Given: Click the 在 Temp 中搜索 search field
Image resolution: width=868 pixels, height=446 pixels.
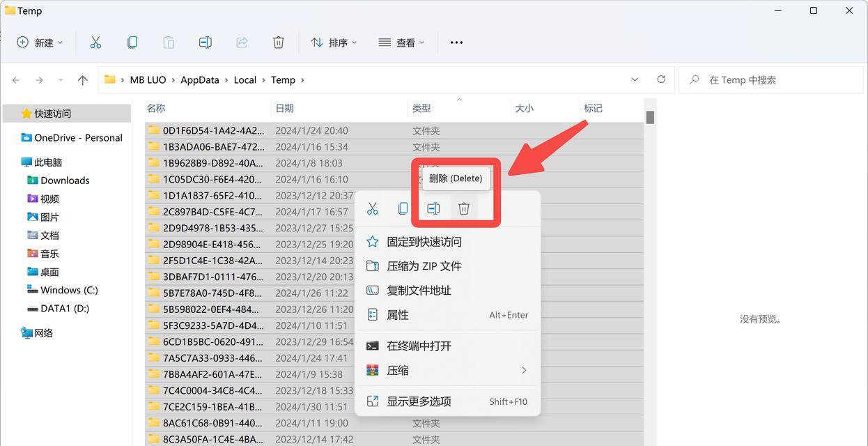Looking at the screenshot, I should tap(770, 80).
